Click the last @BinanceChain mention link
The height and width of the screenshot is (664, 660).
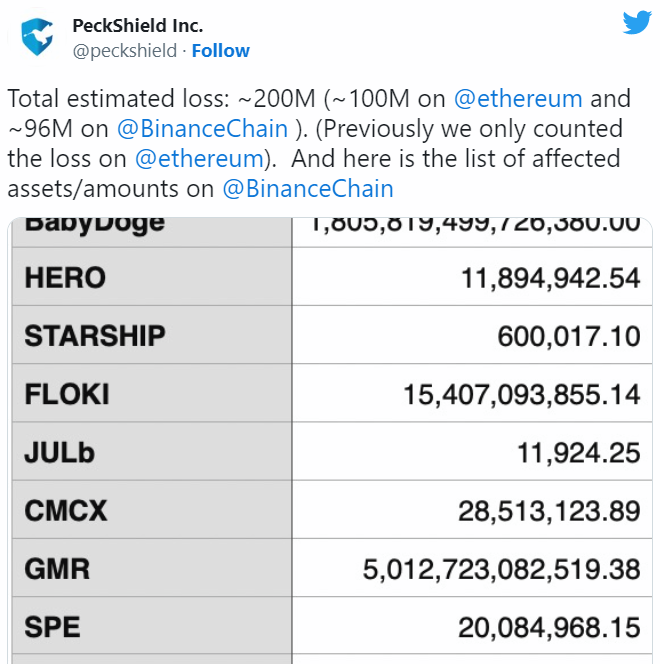point(307,188)
